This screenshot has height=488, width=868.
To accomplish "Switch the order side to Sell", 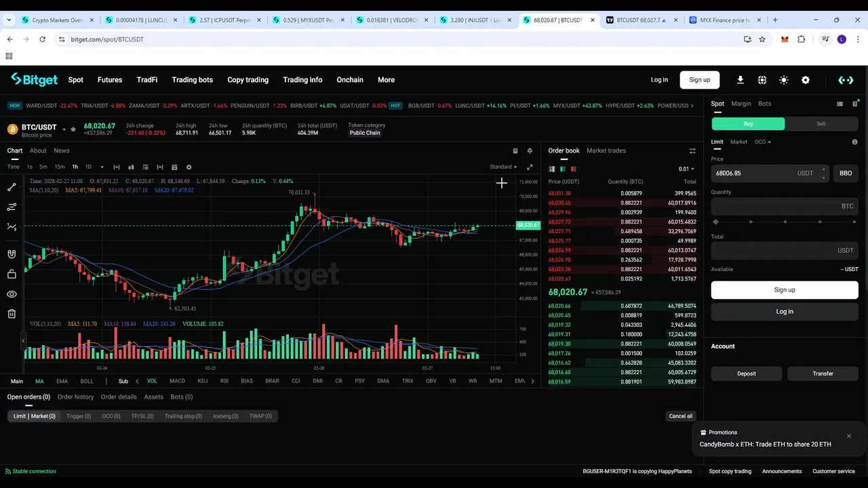I will tap(821, 124).
